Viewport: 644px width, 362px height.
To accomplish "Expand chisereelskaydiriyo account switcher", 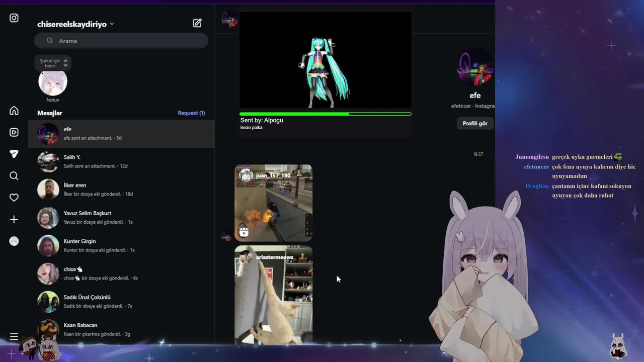I will (x=75, y=24).
